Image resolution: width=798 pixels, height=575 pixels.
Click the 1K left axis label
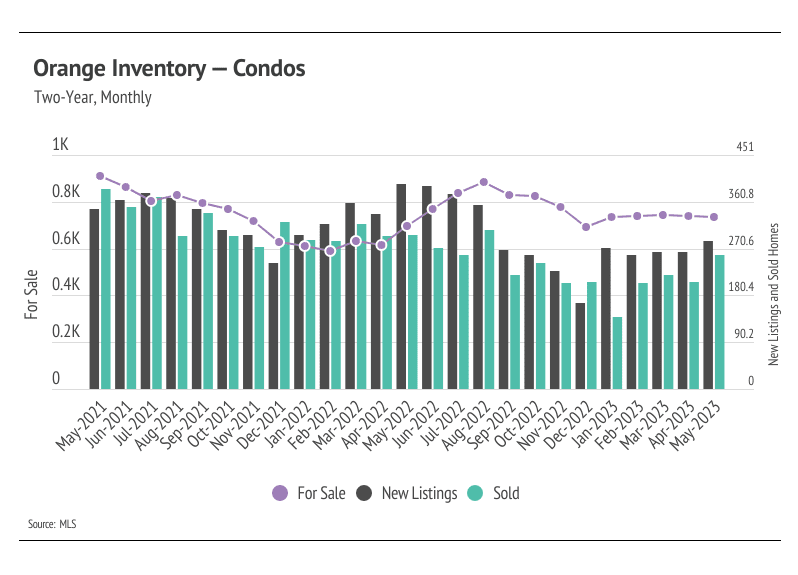pyautogui.click(x=60, y=145)
